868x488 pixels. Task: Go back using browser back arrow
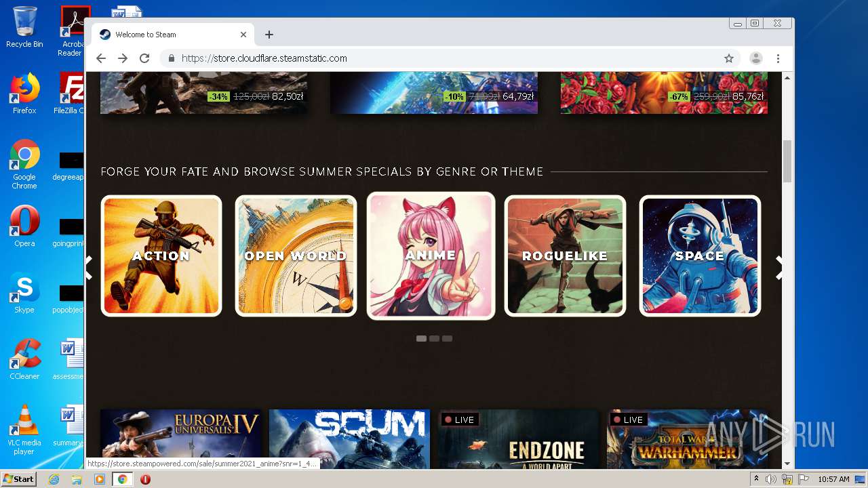[101, 58]
